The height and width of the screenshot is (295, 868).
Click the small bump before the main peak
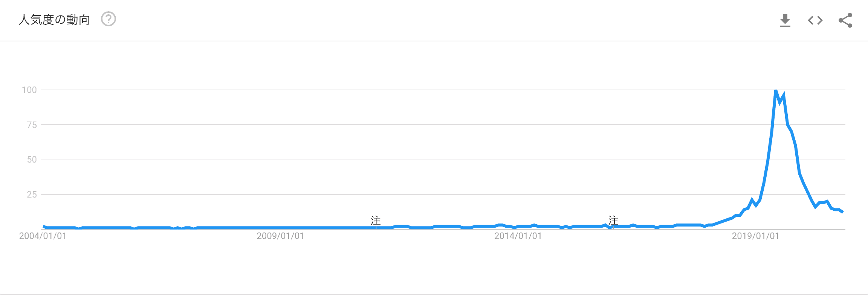pyautogui.click(x=752, y=200)
